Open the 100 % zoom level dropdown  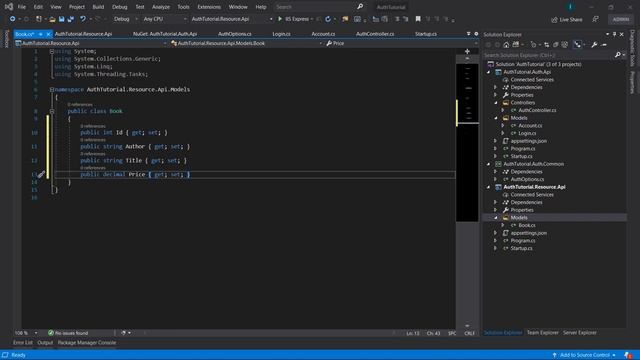coord(26,333)
